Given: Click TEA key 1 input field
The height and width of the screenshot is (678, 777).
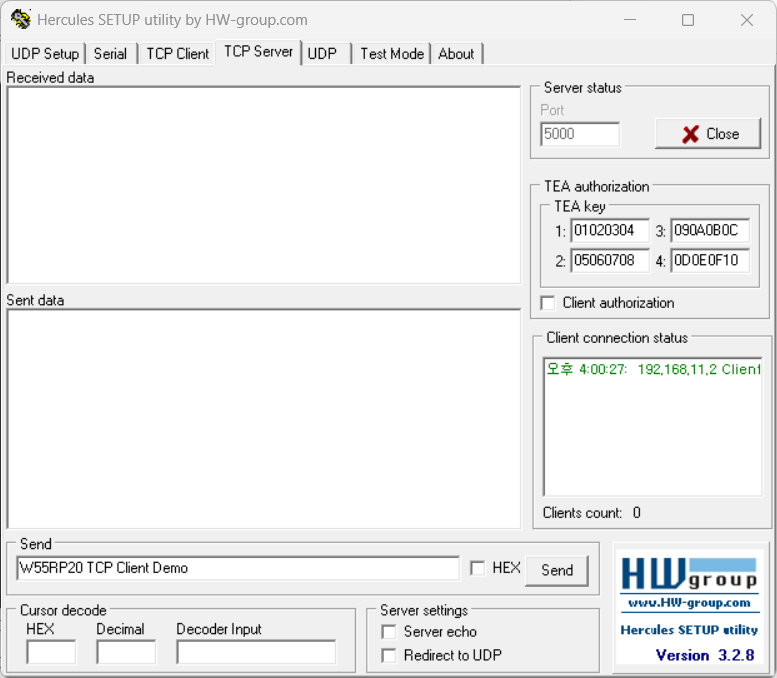Looking at the screenshot, I should (x=609, y=231).
